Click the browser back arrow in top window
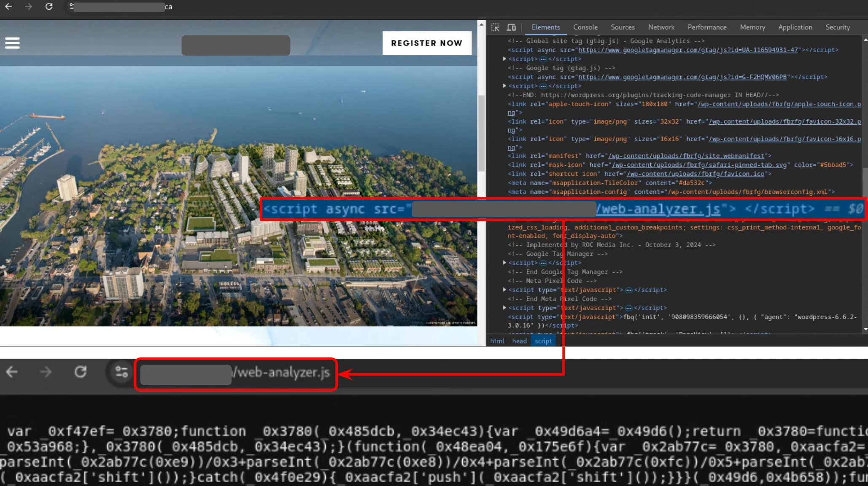This screenshot has height=486, width=868. click(x=8, y=6)
